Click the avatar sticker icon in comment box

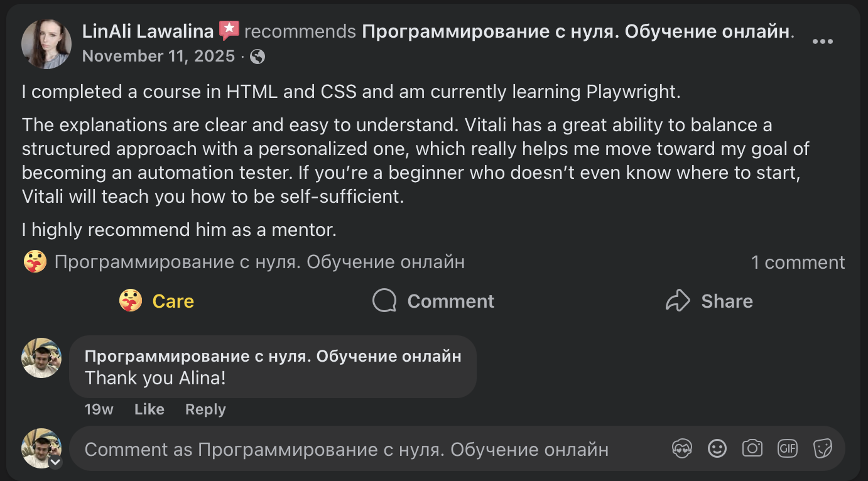pos(682,448)
